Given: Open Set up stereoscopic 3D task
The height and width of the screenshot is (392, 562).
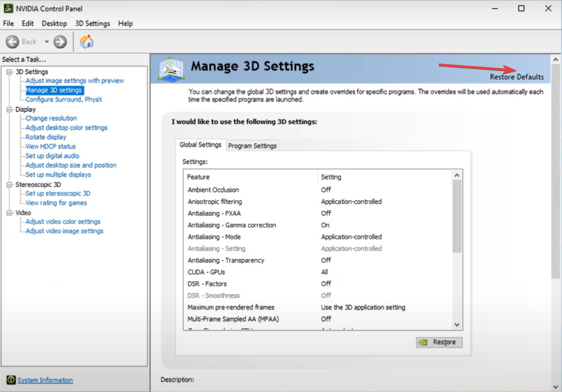Looking at the screenshot, I should point(58,194).
